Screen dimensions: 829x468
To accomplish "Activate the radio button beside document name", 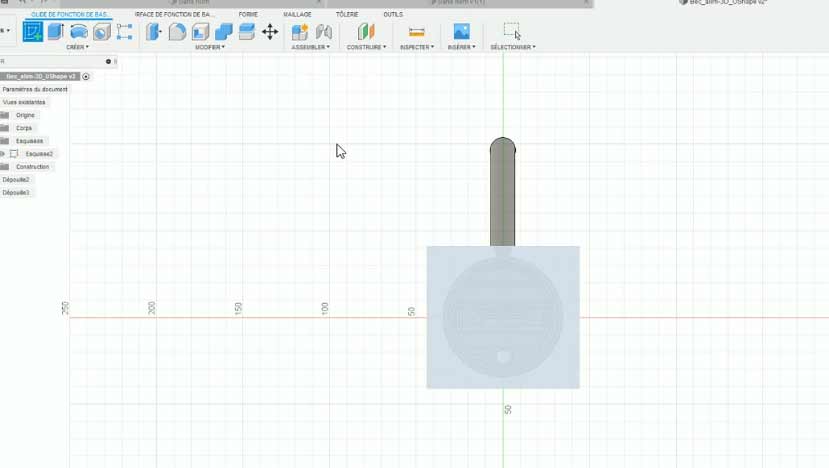I will 86,76.
